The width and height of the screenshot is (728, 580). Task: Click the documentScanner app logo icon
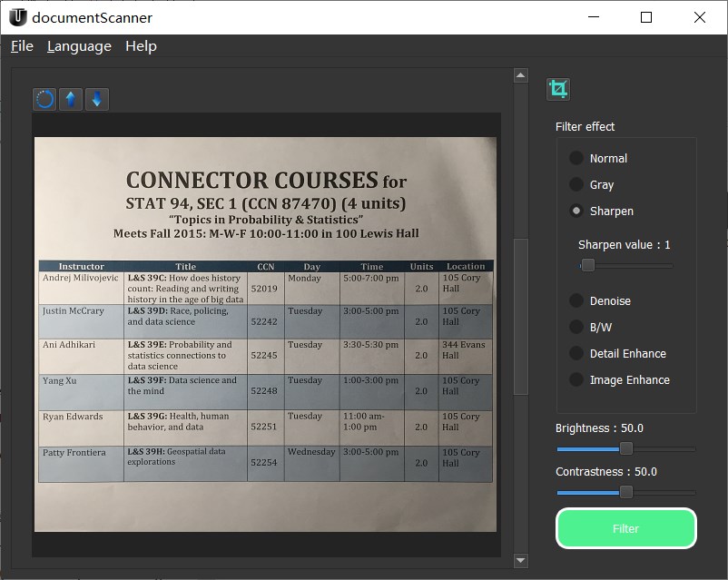click(x=17, y=17)
